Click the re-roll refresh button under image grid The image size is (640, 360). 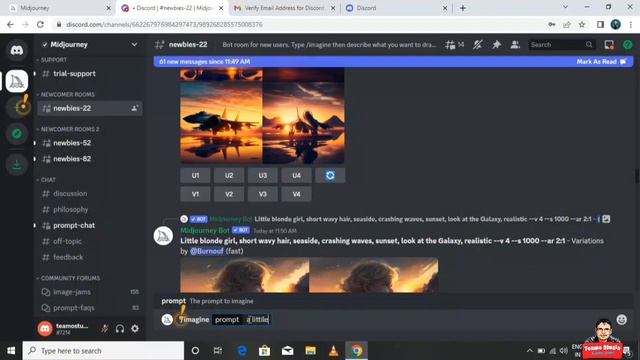(330, 176)
